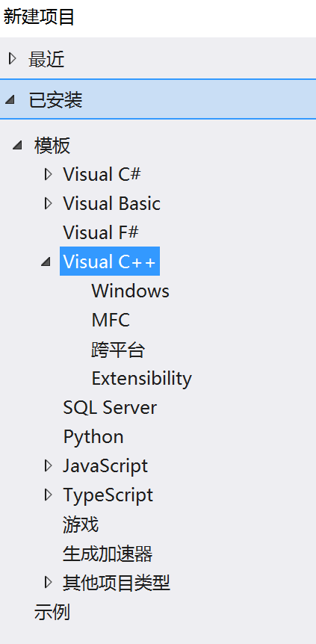Select the highlighted Visual C++ node
The image size is (316, 644).
coord(110,261)
